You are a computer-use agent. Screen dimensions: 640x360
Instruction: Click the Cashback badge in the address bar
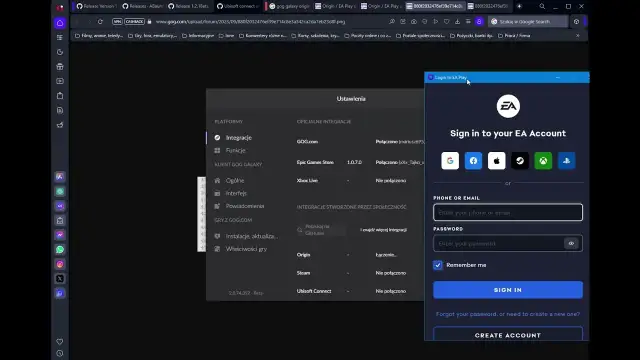tap(134, 22)
